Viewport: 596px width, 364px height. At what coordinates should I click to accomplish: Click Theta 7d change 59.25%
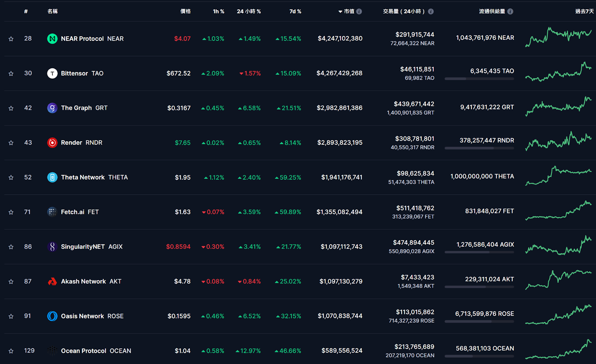tap(288, 178)
